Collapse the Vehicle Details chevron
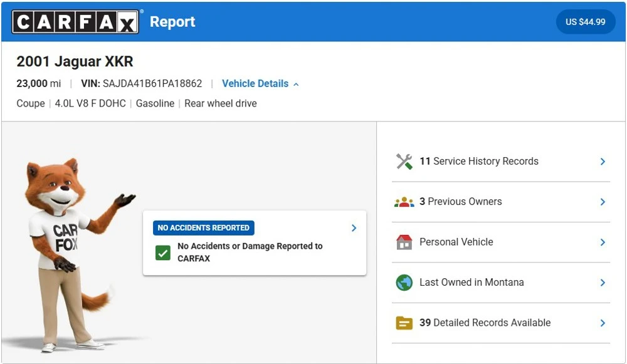The height and width of the screenshot is (364, 627). (x=297, y=85)
